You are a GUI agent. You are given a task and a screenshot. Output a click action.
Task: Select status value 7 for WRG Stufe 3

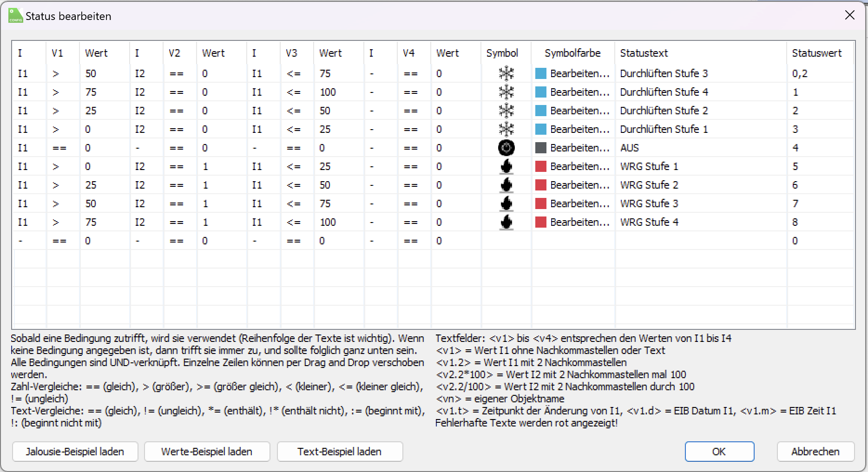[820, 203]
